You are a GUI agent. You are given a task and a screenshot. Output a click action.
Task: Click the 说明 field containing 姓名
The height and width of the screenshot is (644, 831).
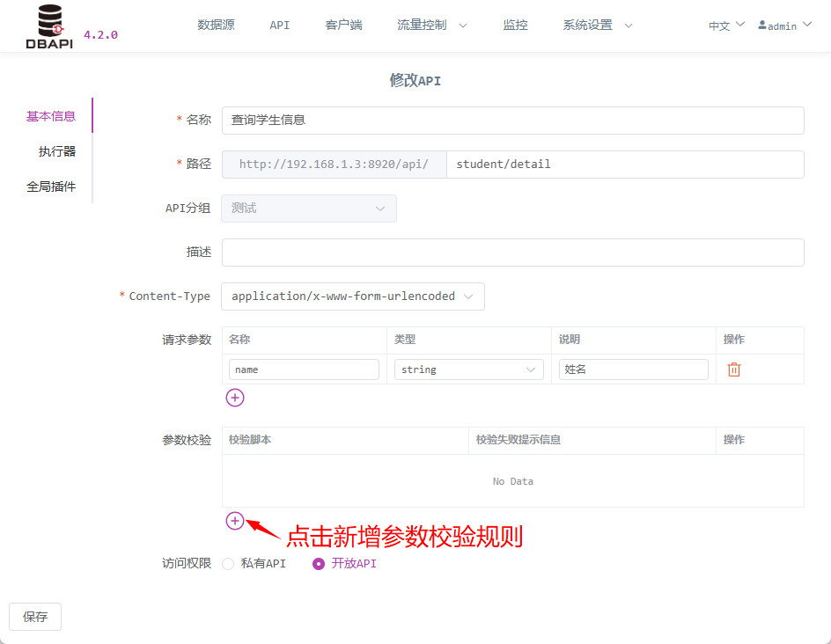(633, 370)
